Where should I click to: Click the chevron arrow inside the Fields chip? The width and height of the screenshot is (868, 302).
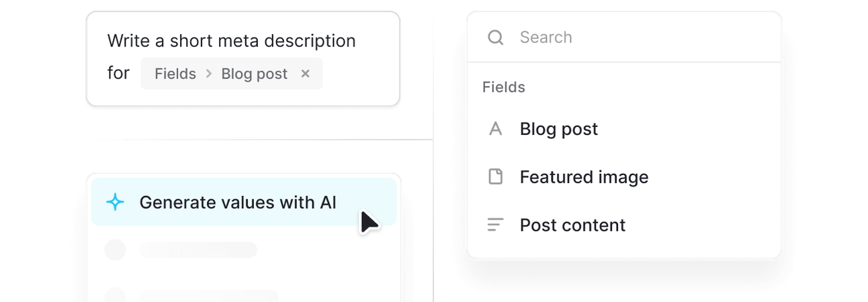pyautogui.click(x=208, y=74)
